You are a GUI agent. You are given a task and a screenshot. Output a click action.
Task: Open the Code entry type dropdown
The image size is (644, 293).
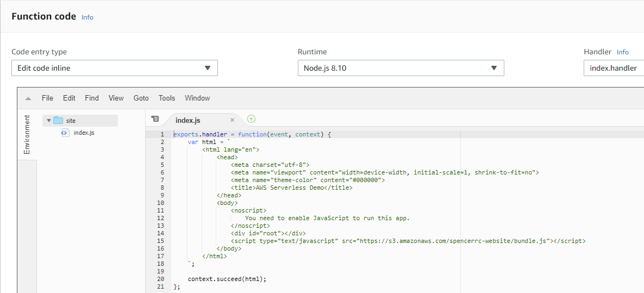(x=115, y=68)
